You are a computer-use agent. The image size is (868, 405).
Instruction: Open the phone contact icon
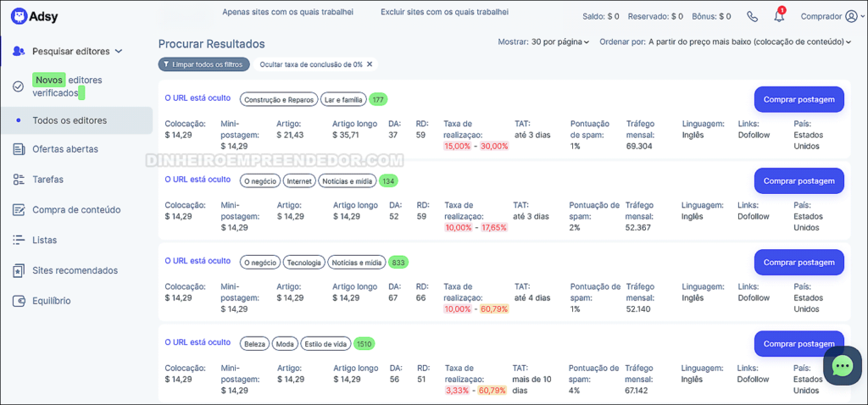(752, 16)
